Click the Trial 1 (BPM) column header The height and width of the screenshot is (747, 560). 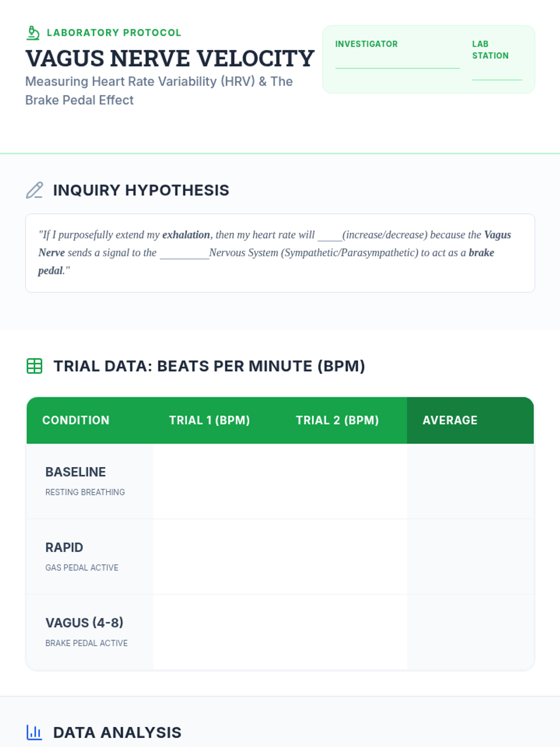210,420
